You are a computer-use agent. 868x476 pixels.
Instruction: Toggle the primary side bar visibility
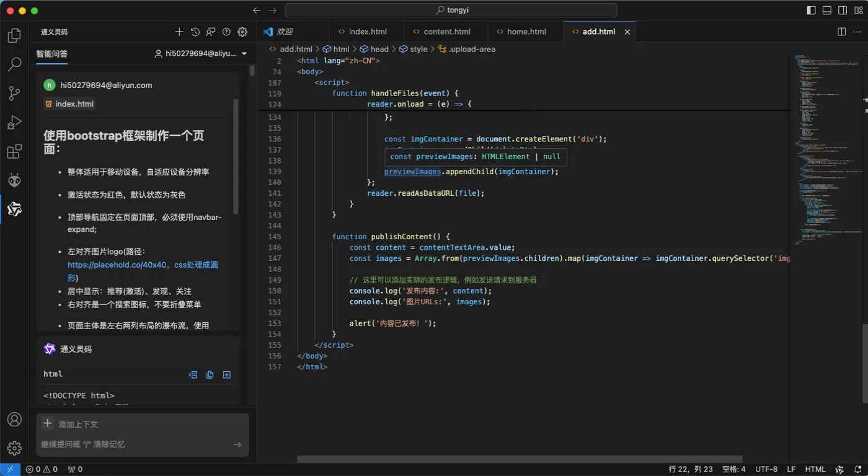pyautogui.click(x=811, y=11)
